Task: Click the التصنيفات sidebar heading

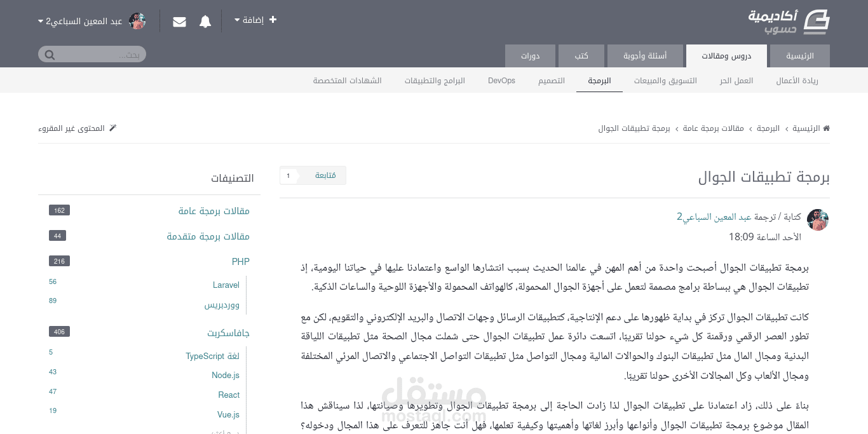Action: click(233, 179)
